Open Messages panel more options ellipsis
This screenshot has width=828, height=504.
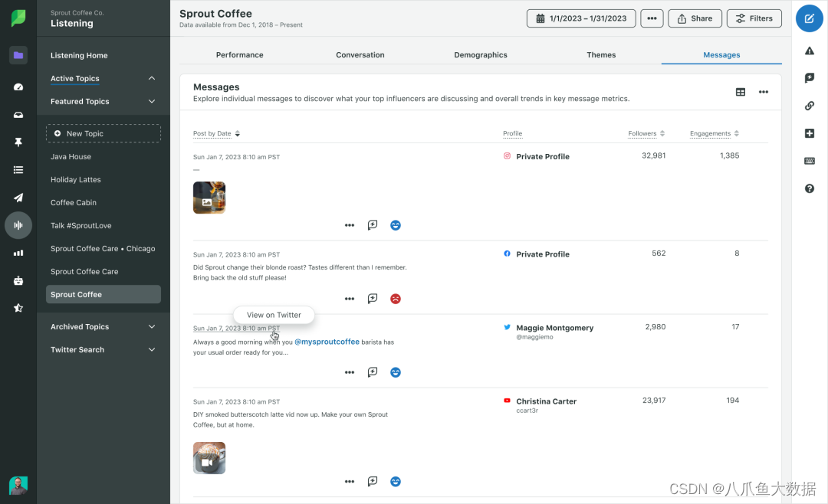(x=764, y=92)
